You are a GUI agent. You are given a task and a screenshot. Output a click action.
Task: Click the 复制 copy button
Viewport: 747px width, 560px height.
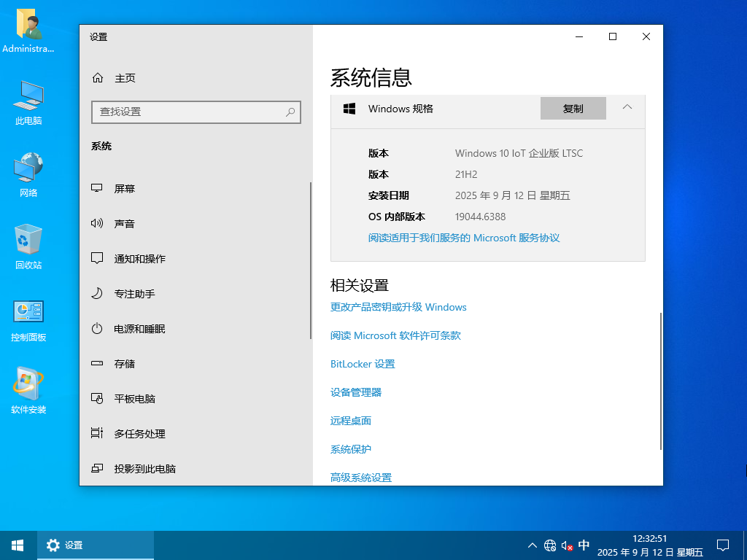tap(573, 109)
